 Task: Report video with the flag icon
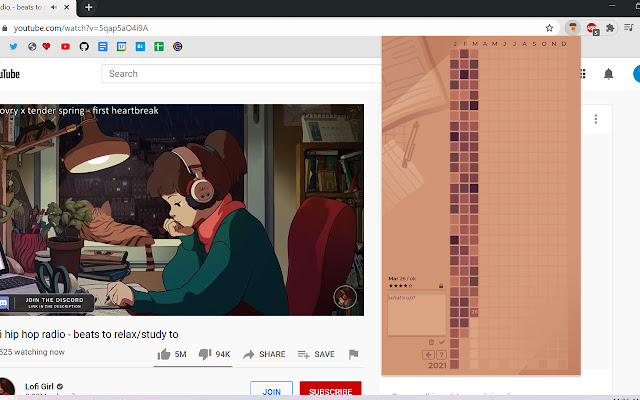point(353,354)
